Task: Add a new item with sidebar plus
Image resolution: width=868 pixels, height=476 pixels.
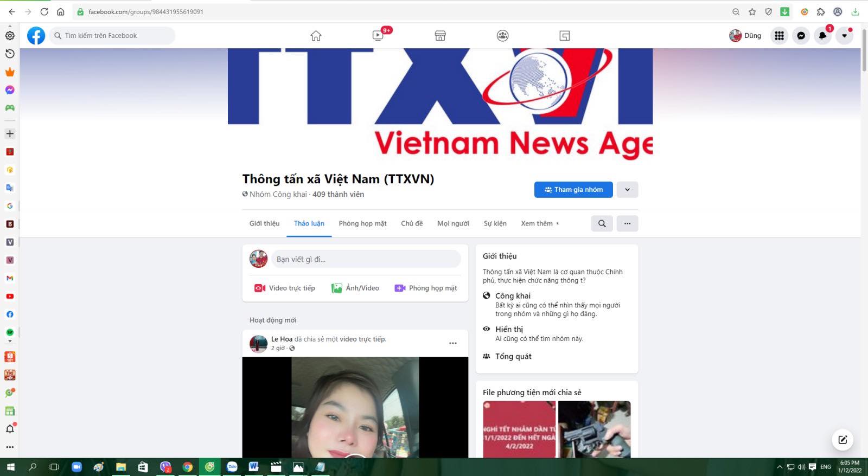Action: [x=10, y=133]
